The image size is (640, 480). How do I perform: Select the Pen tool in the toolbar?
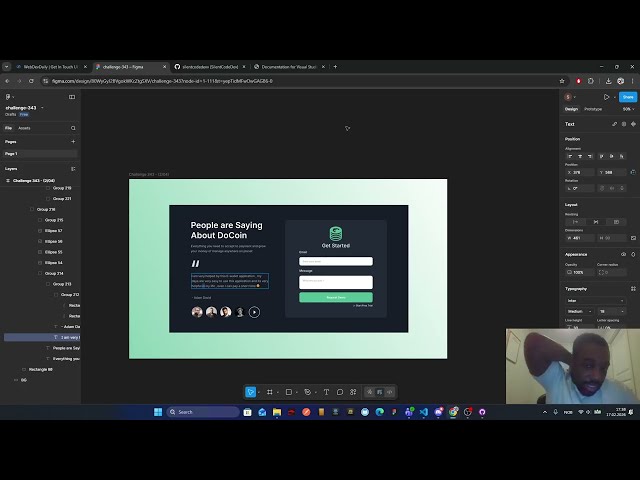click(x=307, y=392)
